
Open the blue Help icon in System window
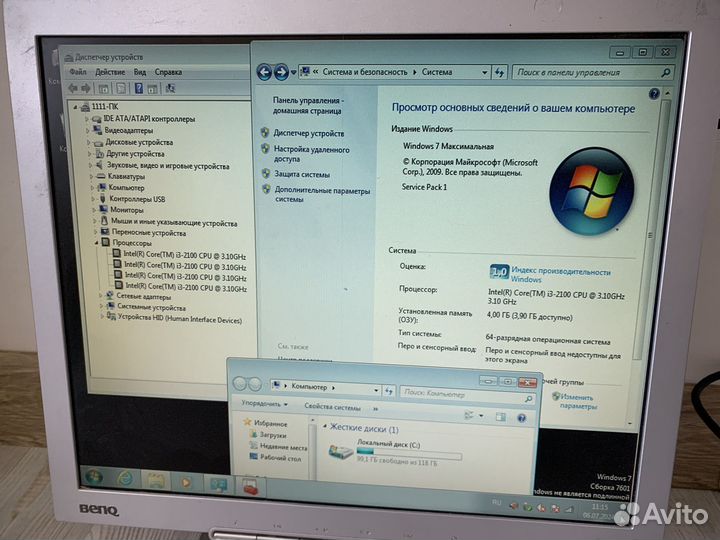[654, 94]
